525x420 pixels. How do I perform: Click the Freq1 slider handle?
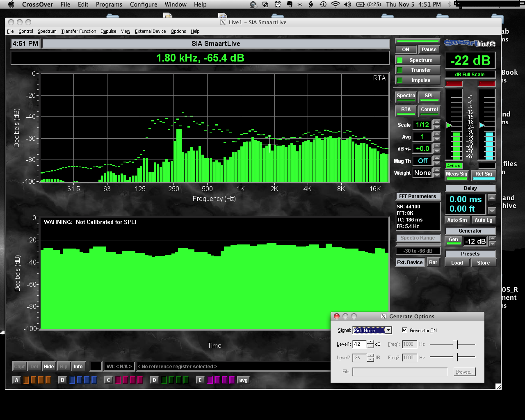pyautogui.click(x=456, y=345)
